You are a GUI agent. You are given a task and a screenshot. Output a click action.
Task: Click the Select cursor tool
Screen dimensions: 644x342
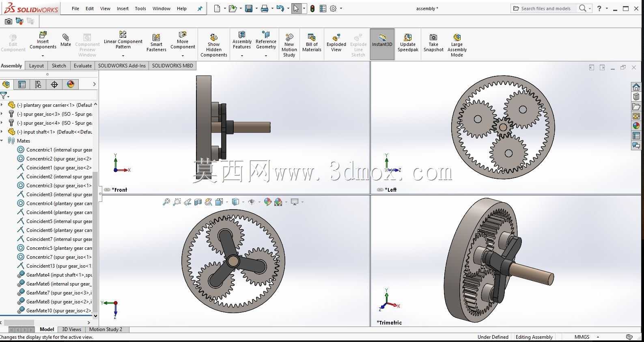[296, 9]
